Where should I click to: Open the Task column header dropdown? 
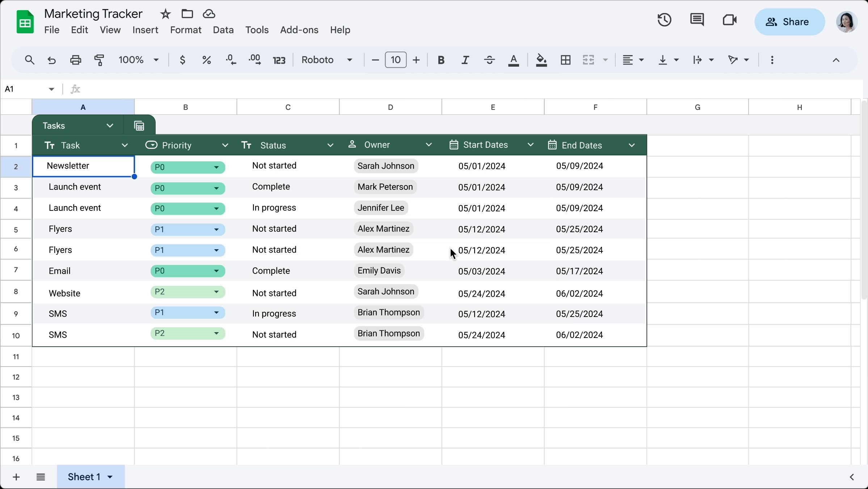click(125, 145)
